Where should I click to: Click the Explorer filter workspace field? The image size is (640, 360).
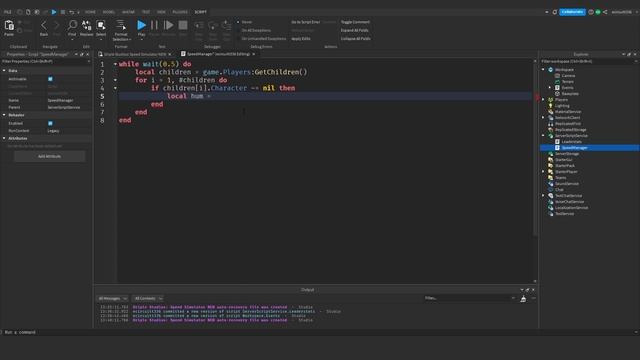588,61
